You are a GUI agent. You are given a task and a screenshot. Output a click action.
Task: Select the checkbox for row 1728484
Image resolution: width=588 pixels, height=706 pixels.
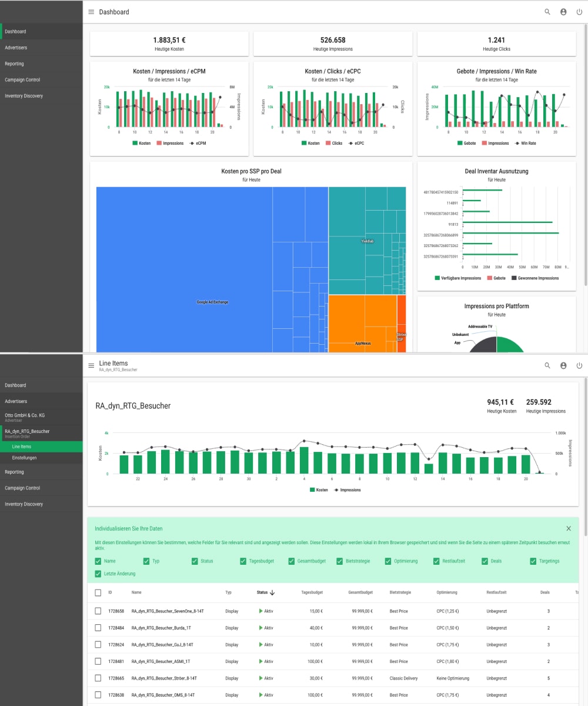pos(98,628)
